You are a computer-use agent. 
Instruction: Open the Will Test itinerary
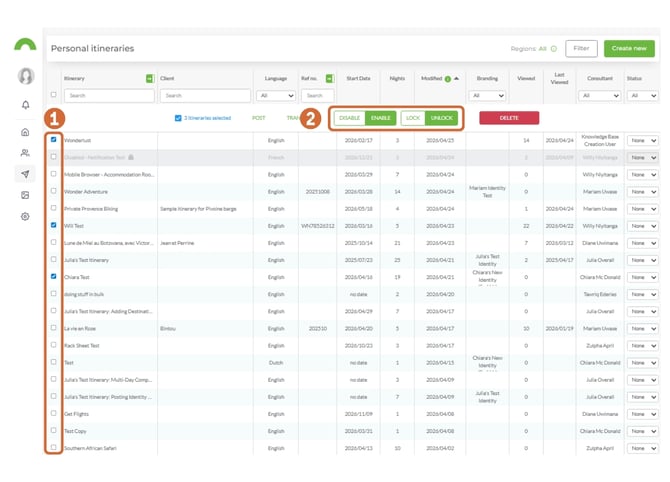tap(74, 226)
